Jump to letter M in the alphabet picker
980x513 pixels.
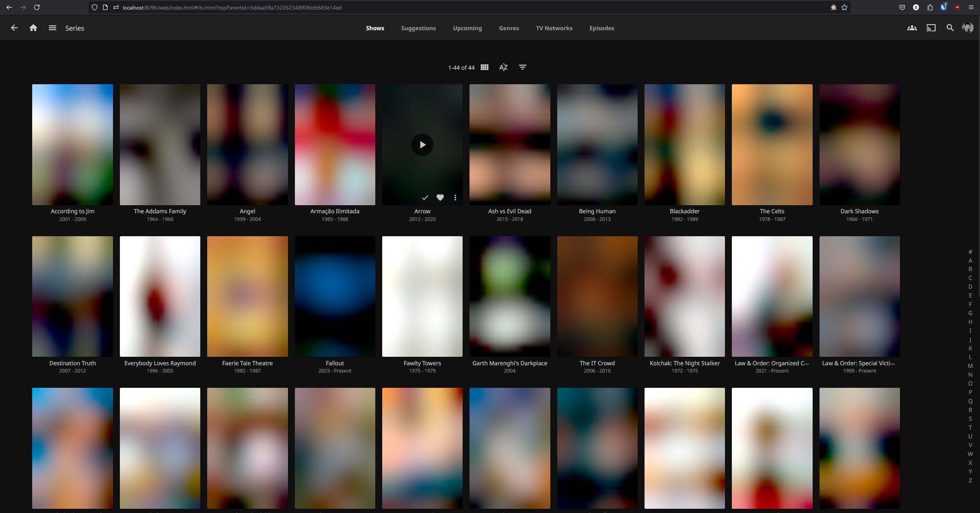pyautogui.click(x=970, y=366)
